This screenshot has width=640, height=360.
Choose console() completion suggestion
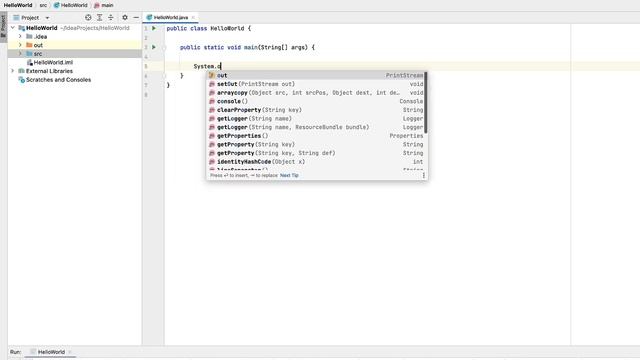316,101
